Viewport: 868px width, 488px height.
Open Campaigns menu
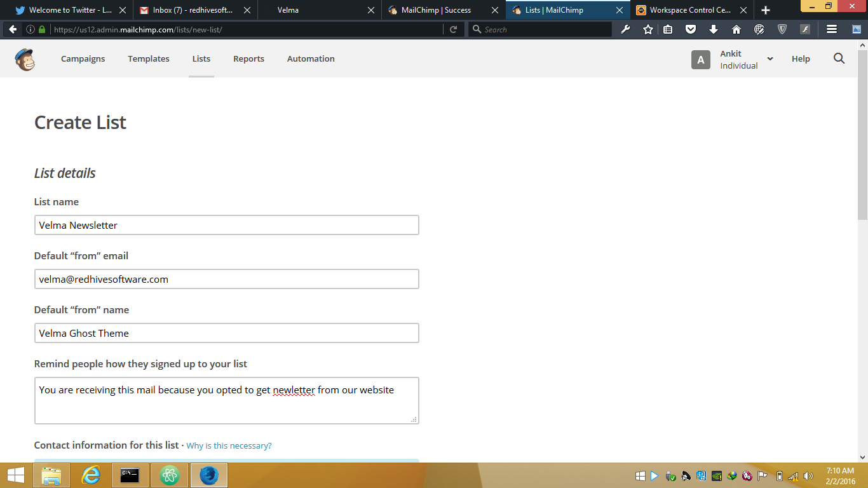point(83,58)
